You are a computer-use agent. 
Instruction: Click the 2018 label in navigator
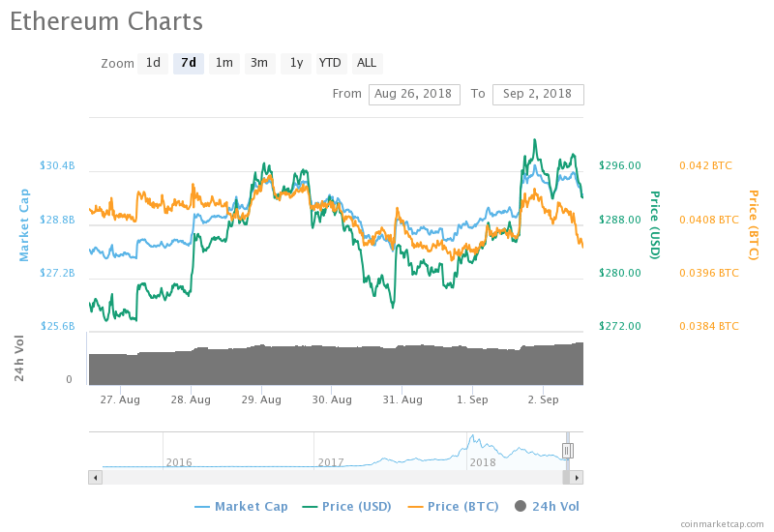[483, 462]
